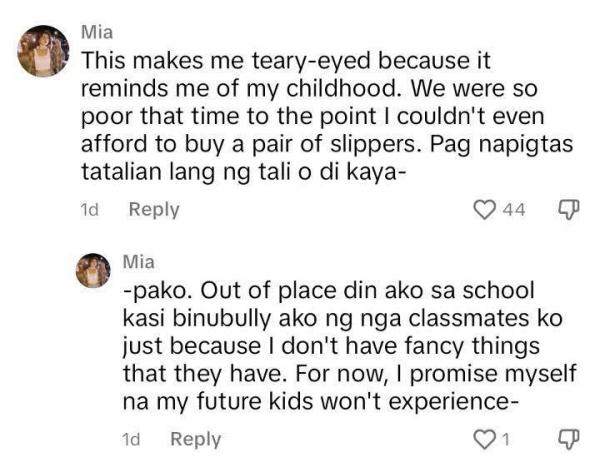
Task: Hit Reply under the "-pako" comment
Action: pyautogui.click(x=196, y=438)
